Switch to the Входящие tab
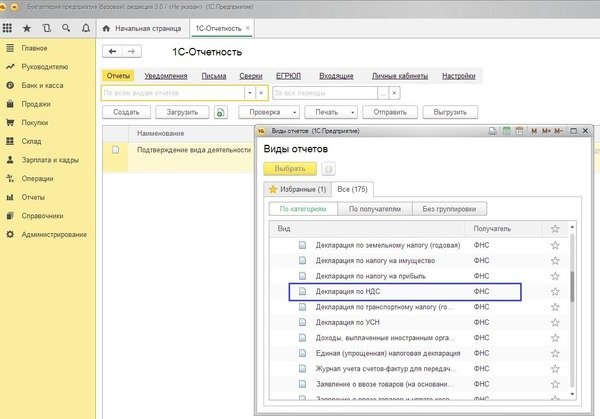Viewport: 600px width, 419px height. [x=336, y=76]
